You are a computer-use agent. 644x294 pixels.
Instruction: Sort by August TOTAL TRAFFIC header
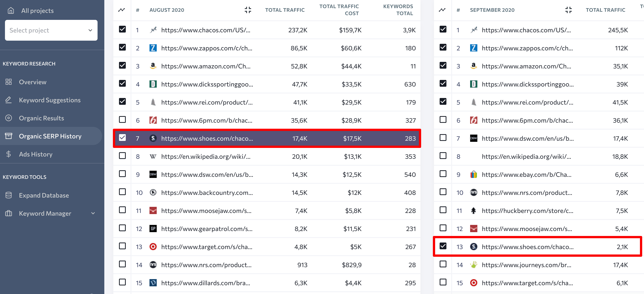285,10
